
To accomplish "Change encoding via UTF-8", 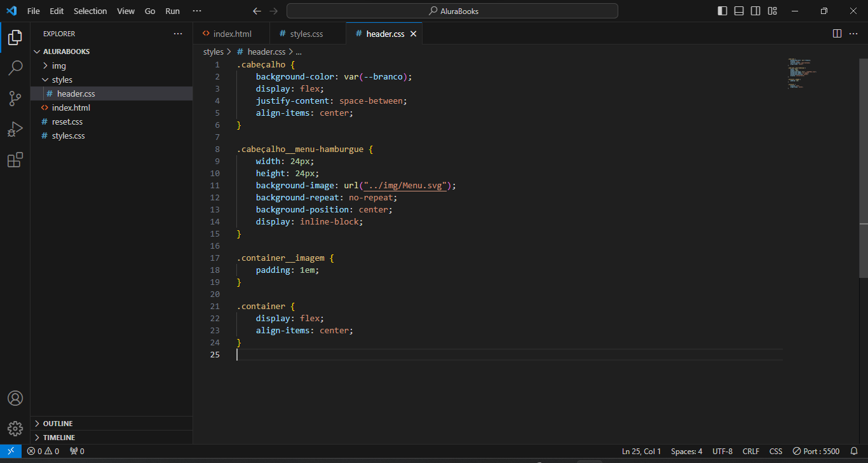I will [x=722, y=451].
